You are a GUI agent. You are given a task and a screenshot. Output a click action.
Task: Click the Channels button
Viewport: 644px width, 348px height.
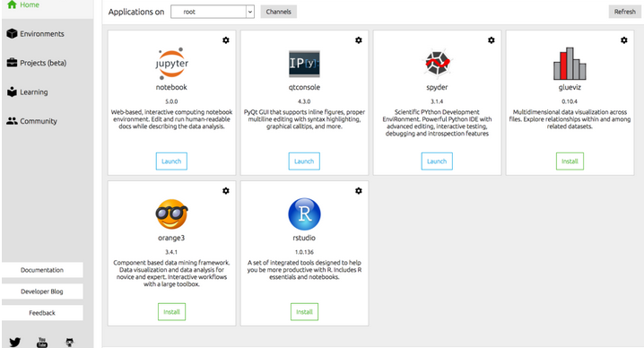[x=278, y=12]
